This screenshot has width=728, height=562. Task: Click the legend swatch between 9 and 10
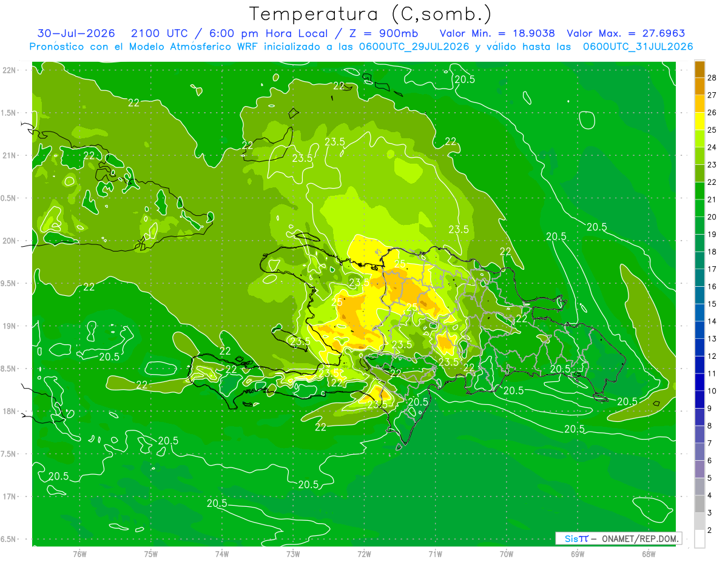(x=699, y=400)
